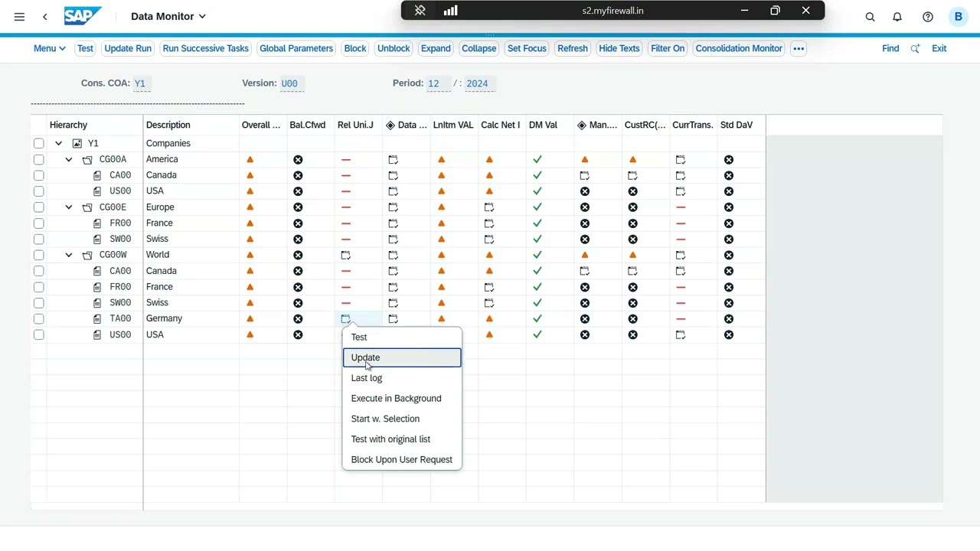
Task: Tick the CA00 Canada checkbox under America
Action: (39, 175)
